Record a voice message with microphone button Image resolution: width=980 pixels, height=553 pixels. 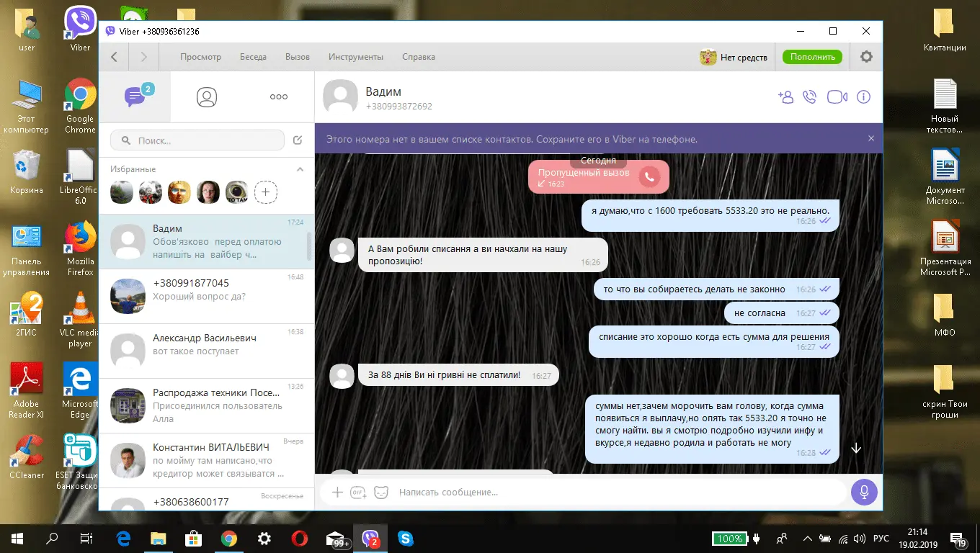point(863,493)
